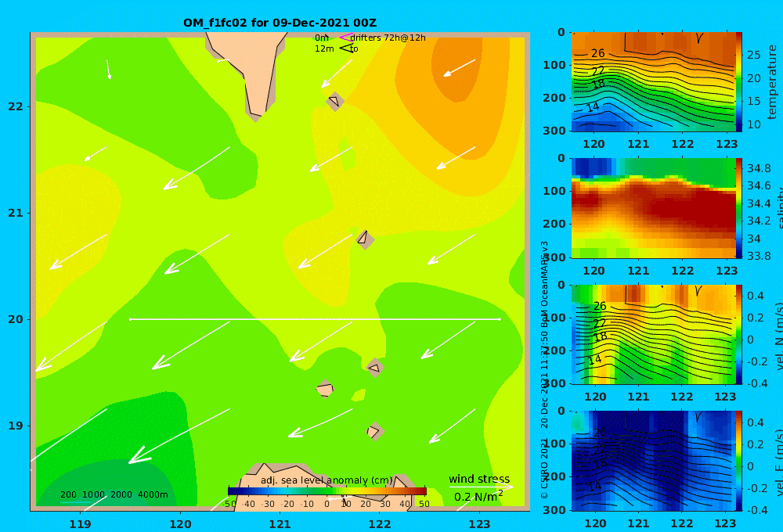Click the '33.8' salinity color bar tick
The height and width of the screenshot is (532, 783).
(x=759, y=256)
